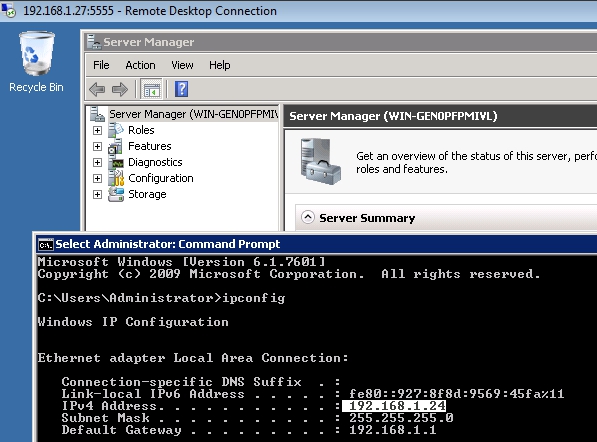Toggle the Show/Hide Console Tree toolbar icon

point(152,89)
